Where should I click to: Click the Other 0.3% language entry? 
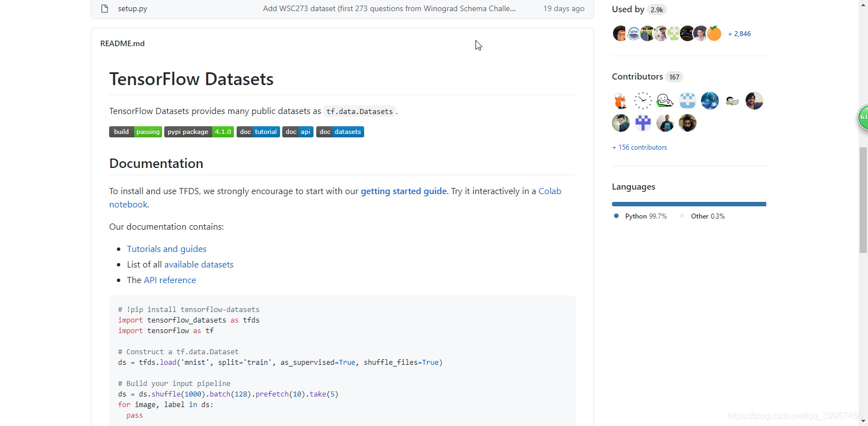coord(702,216)
